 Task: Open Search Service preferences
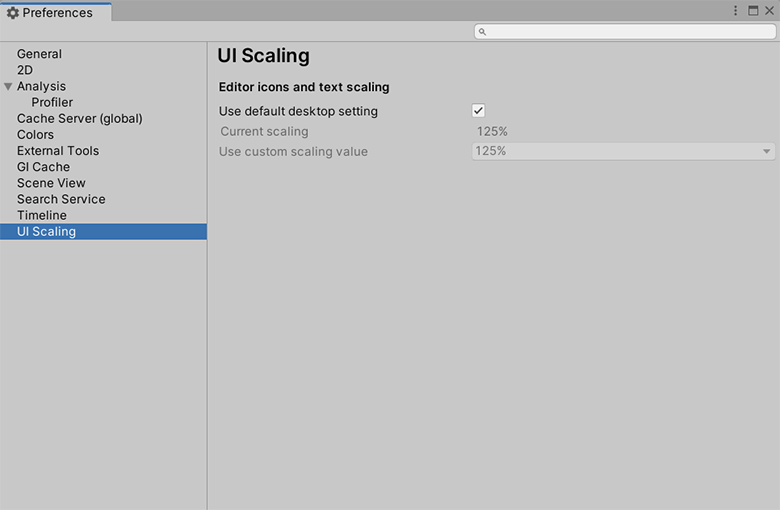pyautogui.click(x=61, y=199)
